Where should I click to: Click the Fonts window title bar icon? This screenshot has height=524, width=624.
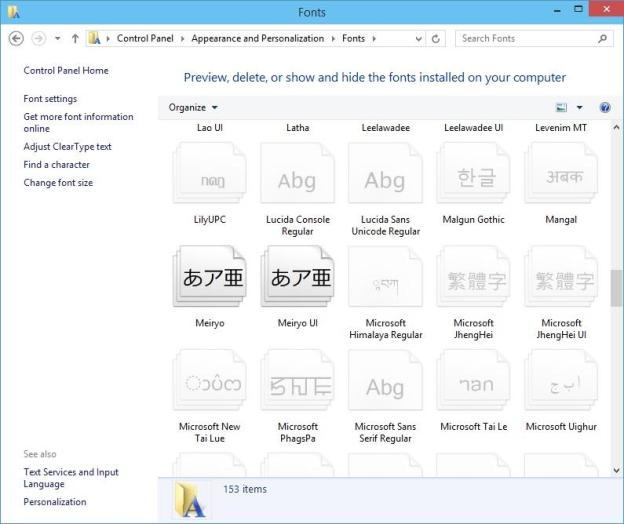(13, 12)
